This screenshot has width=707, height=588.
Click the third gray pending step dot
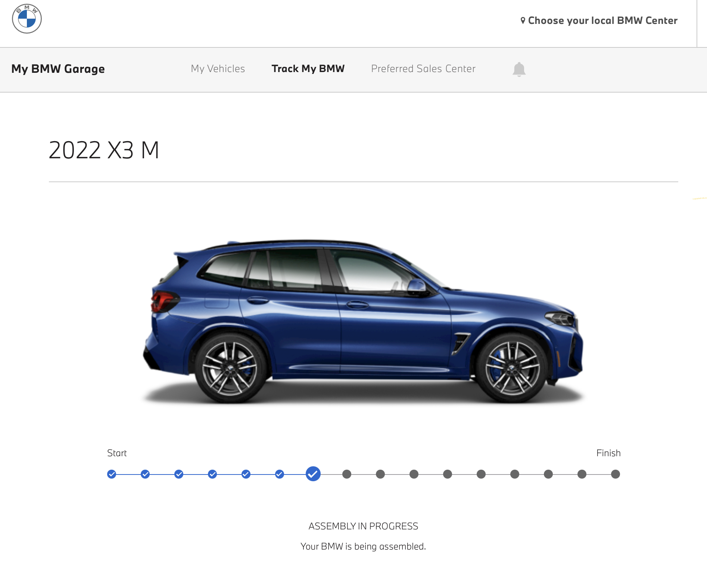tap(414, 474)
